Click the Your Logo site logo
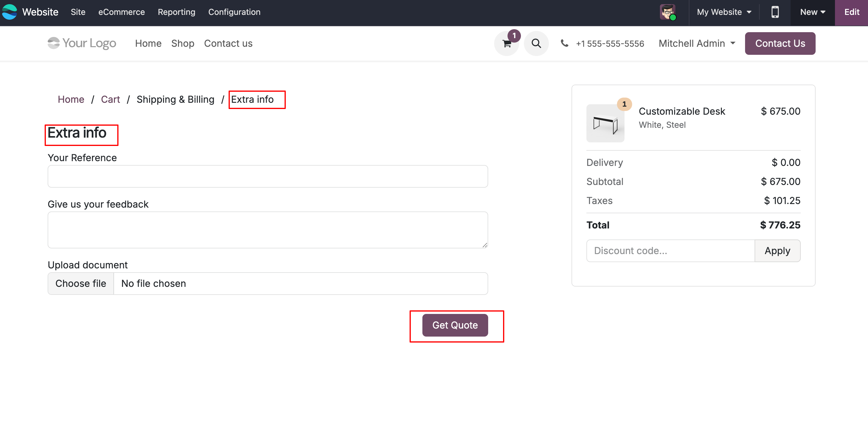 [x=82, y=43]
